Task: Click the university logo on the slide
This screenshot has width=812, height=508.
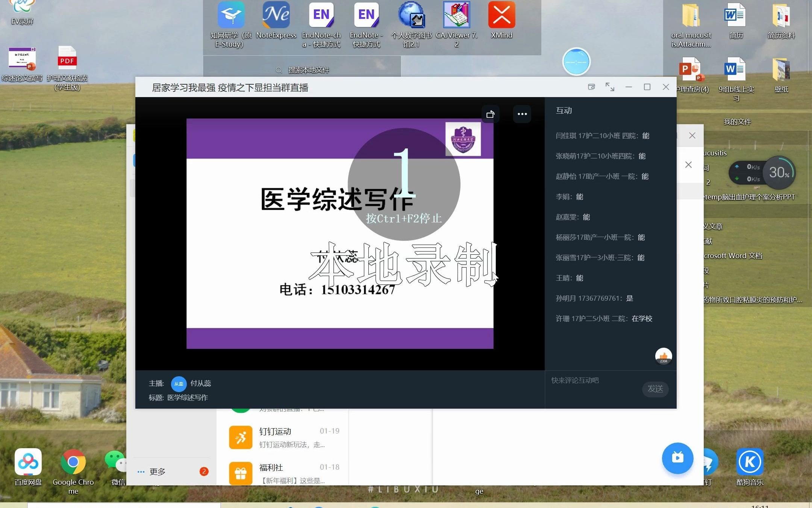Action: (x=463, y=139)
